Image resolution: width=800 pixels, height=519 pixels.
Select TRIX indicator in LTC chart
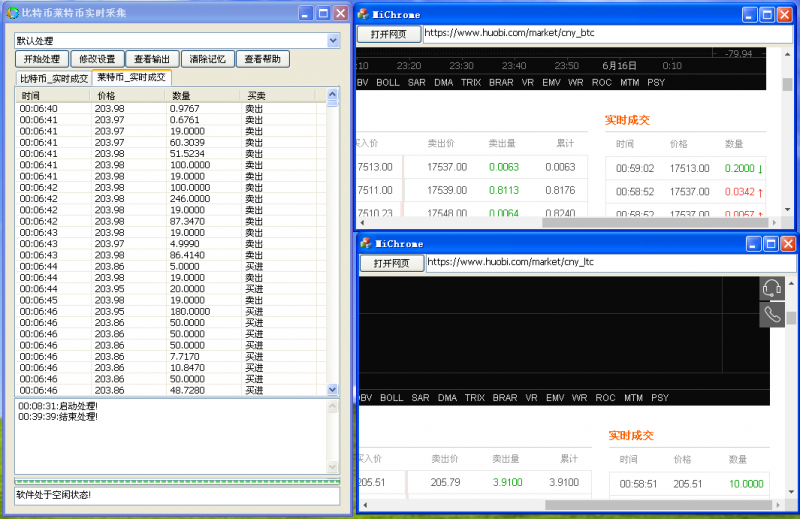tap(474, 398)
